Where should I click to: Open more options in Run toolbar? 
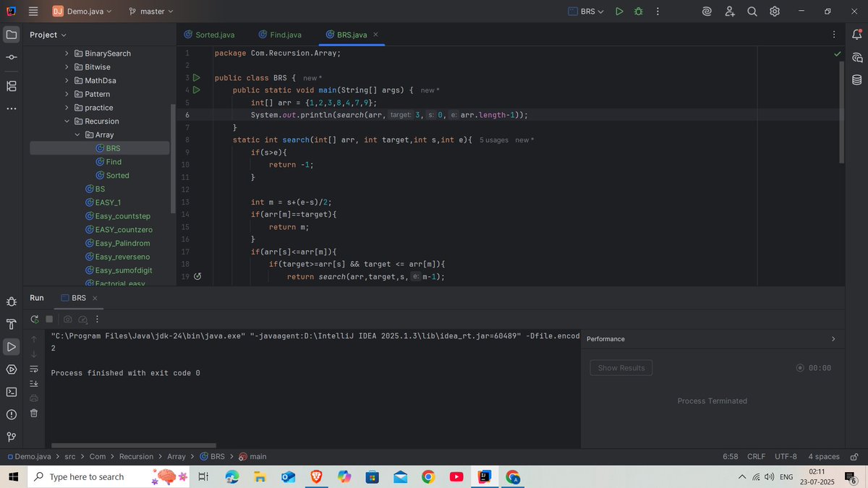tap(98, 319)
